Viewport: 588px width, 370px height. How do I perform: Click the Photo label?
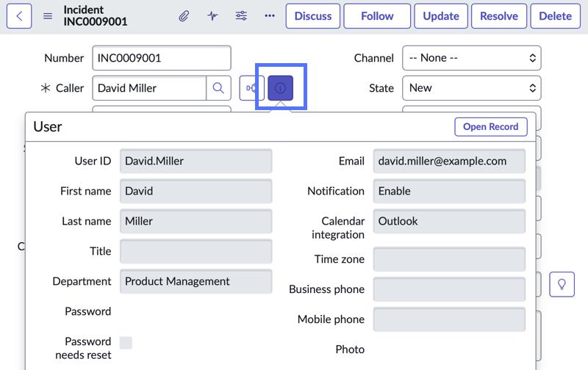(350, 349)
